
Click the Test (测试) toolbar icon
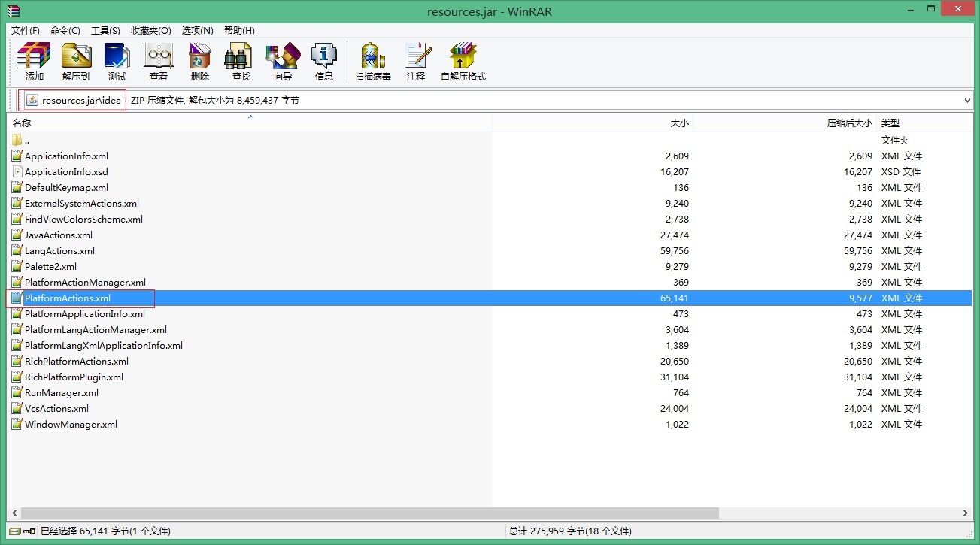tap(117, 62)
